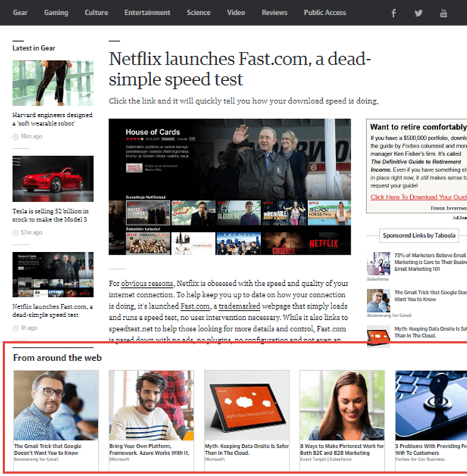Screen dimensions: 467x476
Task: Follow the 'obvious reasons' link in article
Action: pos(147,284)
